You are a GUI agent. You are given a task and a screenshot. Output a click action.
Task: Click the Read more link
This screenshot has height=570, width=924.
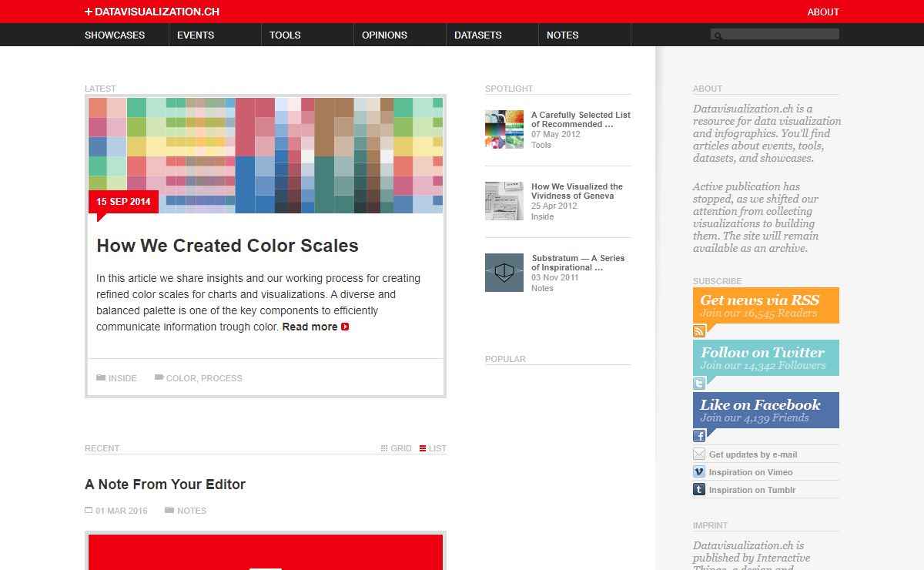click(310, 327)
